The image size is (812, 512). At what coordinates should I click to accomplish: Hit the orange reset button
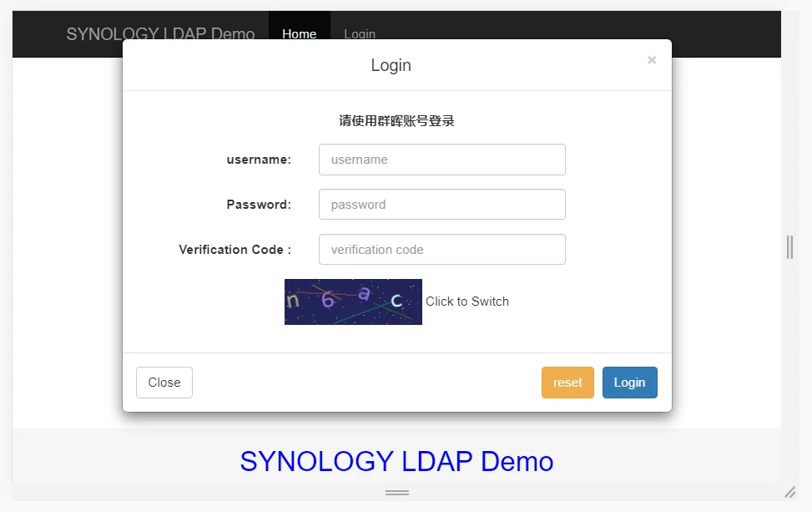click(567, 383)
